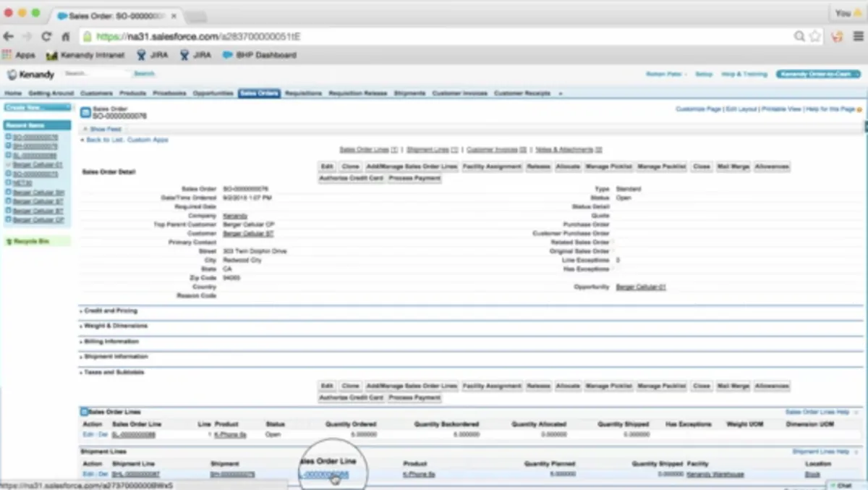Click the browser reload icon
The image size is (868, 490).
pyautogui.click(x=46, y=36)
